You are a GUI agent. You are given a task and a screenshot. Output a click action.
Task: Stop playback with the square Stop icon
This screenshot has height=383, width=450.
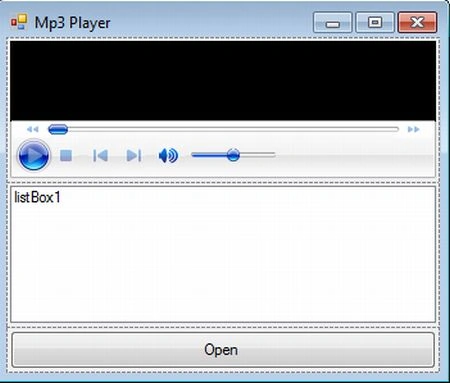pyautogui.click(x=66, y=155)
